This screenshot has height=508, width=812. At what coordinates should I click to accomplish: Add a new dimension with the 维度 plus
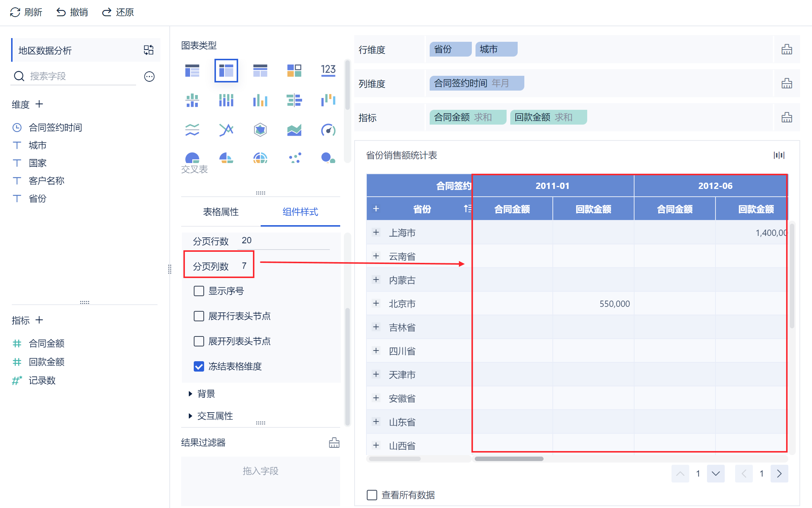pos(39,104)
